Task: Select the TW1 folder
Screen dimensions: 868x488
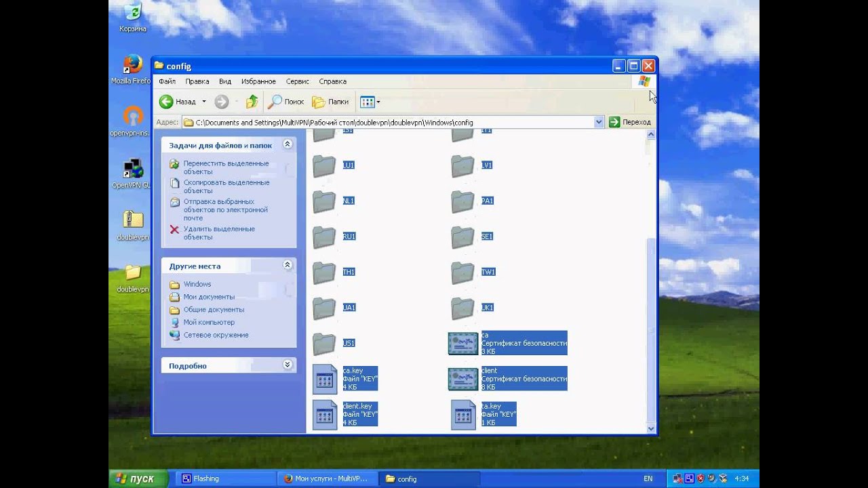Action: pyautogui.click(x=473, y=272)
